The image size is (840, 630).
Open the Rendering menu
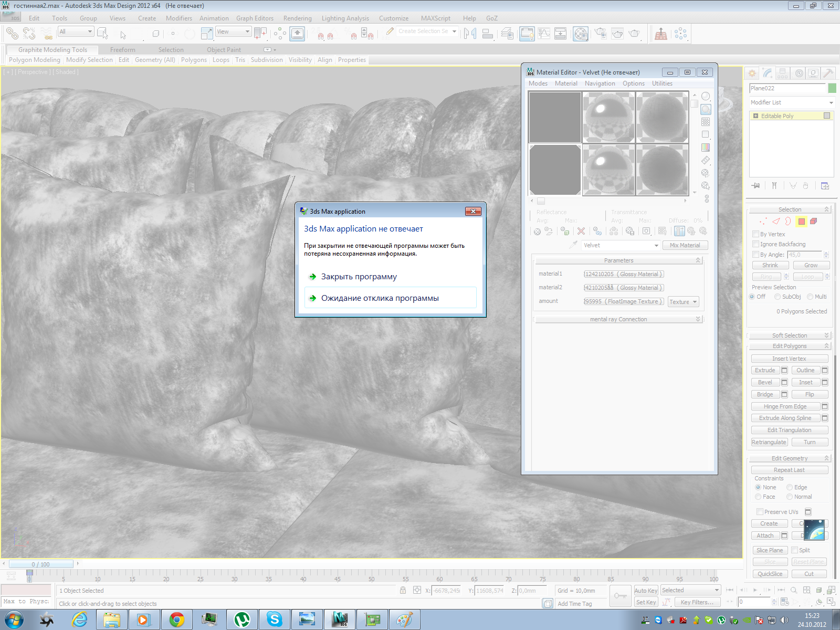297,18
